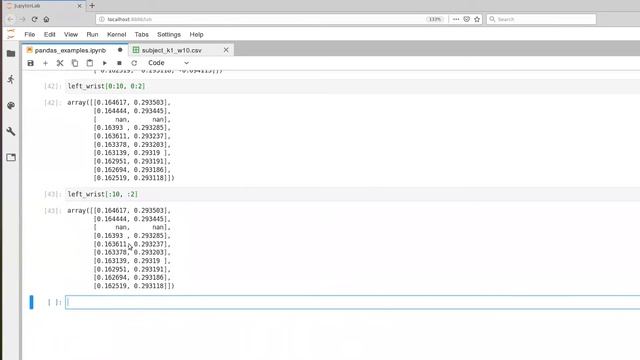Click the 133% zoom level indicator

pos(435,19)
